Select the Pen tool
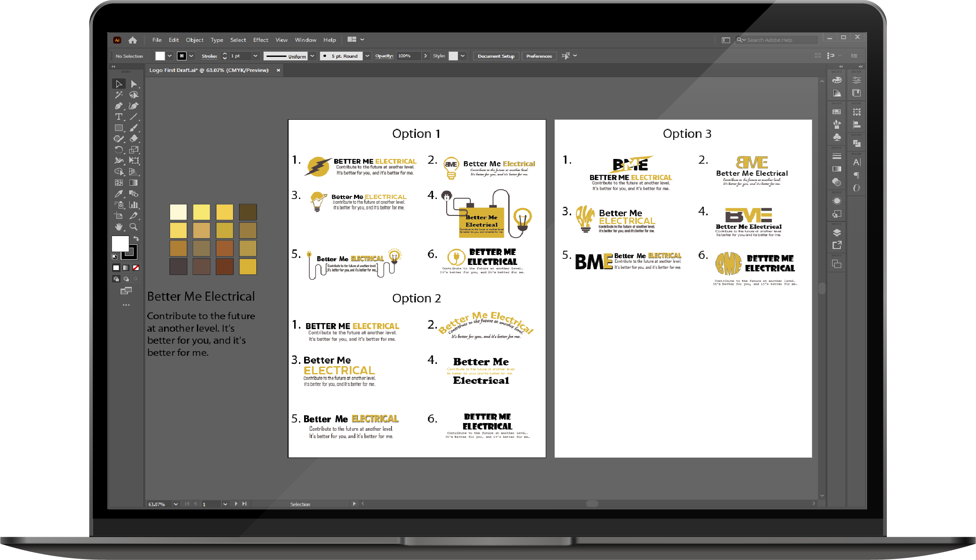The height and width of the screenshot is (560, 976). click(x=118, y=106)
